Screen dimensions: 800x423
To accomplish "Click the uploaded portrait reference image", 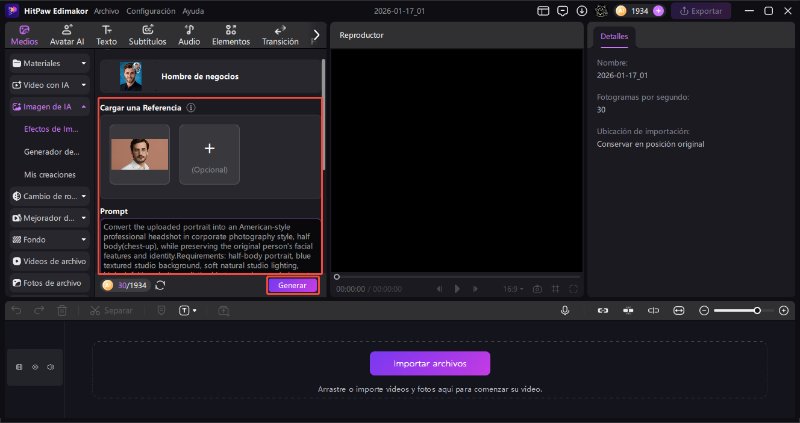I will click(139, 154).
